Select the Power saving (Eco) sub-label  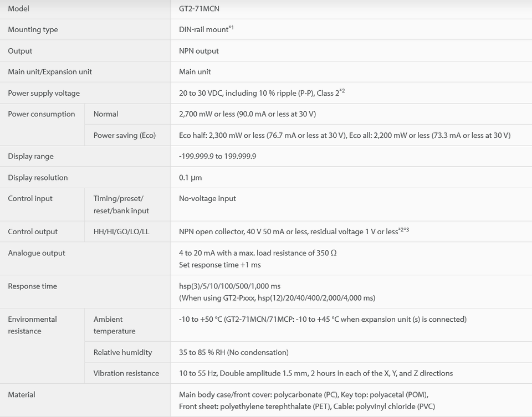pos(125,135)
